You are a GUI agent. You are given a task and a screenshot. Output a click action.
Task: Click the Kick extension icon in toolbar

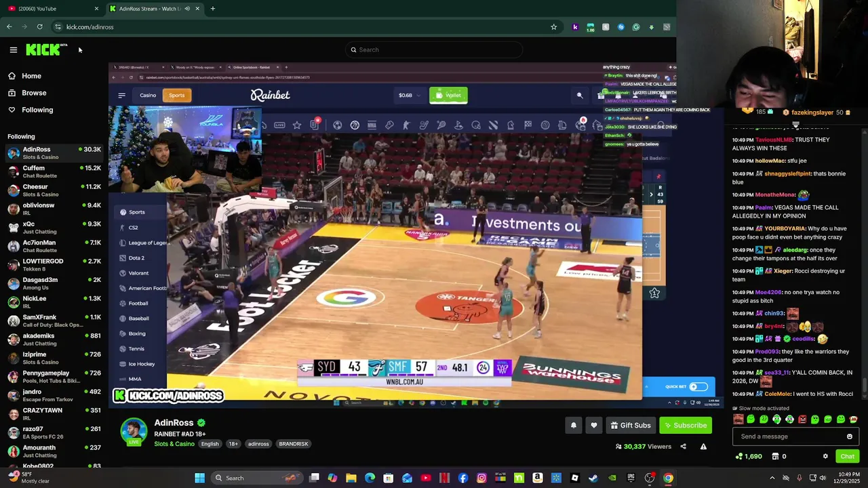[575, 27]
